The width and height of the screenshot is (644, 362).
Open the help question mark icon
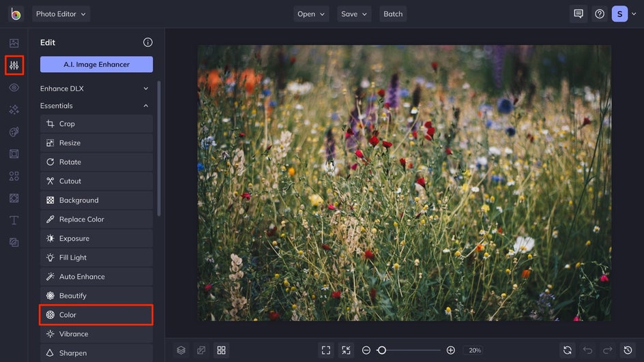click(x=600, y=14)
